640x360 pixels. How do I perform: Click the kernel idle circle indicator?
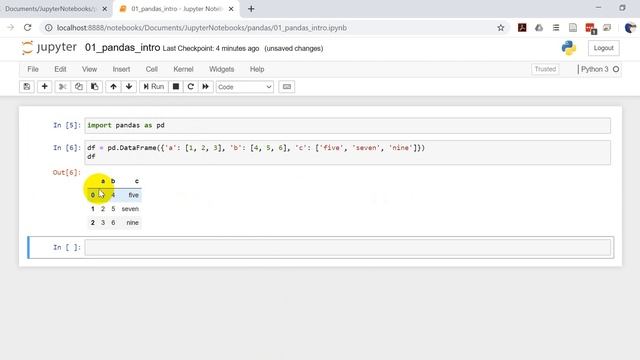[x=616, y=69]
